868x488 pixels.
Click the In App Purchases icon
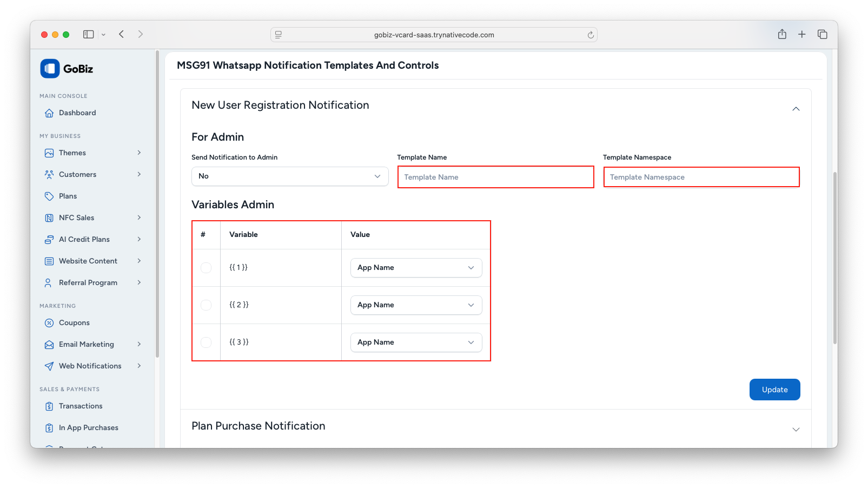click(49, 428)
